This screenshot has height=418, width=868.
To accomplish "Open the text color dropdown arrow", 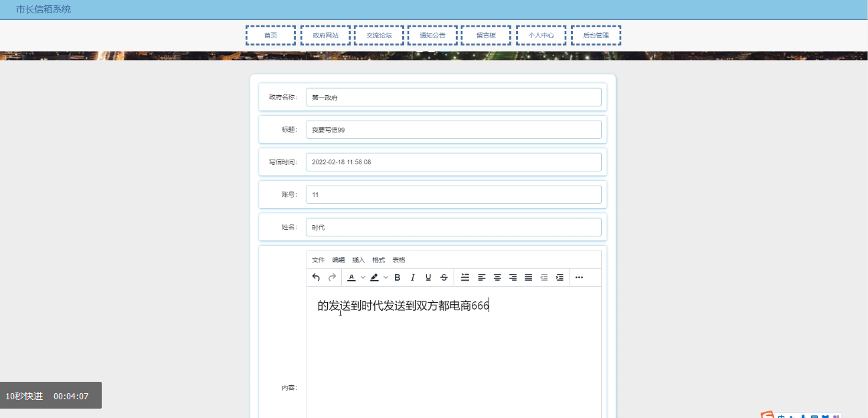I will (362, 277).
